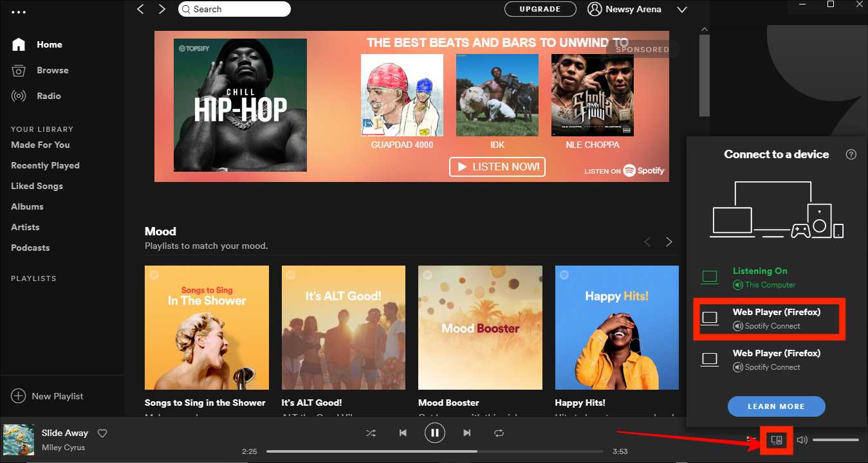
Task: Open the Miley Cyrus artist link
Action: coord(63,448)
